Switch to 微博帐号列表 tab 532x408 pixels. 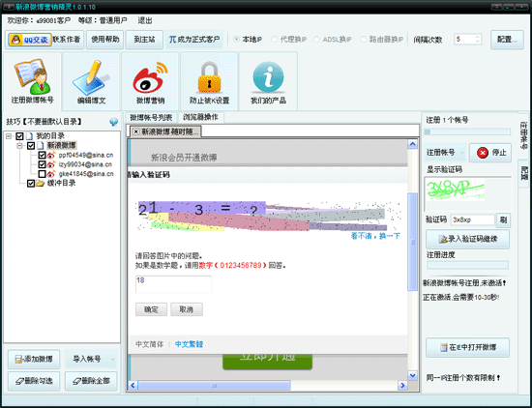click(x=151, y=118)
